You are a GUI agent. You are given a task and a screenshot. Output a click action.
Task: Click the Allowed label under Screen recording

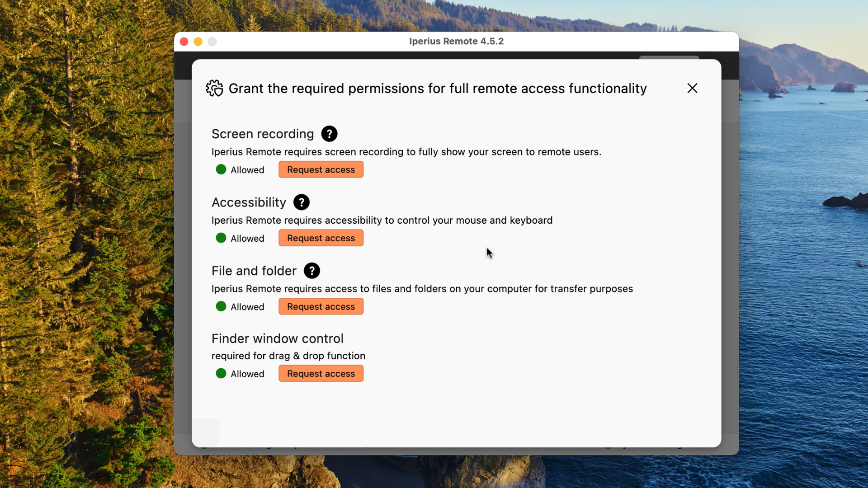click(x=247, y=170)
